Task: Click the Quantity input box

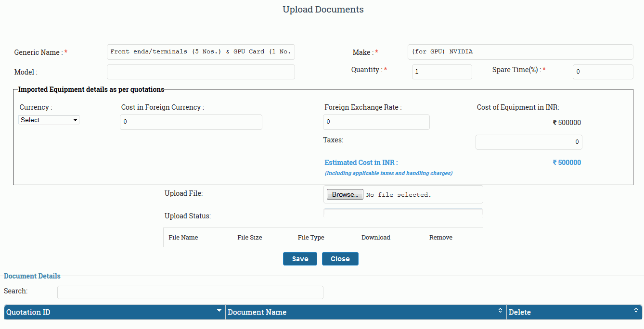Action: (x=442, y=72)
